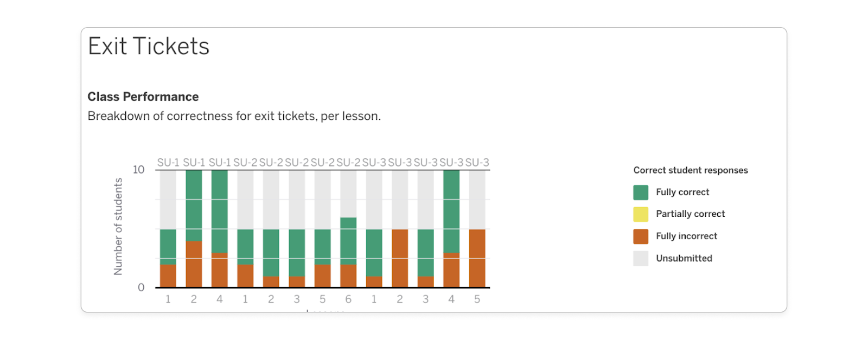The width and height of the screenshot is (868, 339).
Task: Select the "Fully incorrect" legend text
Action: pyautogui.click(x=686, y=236)
